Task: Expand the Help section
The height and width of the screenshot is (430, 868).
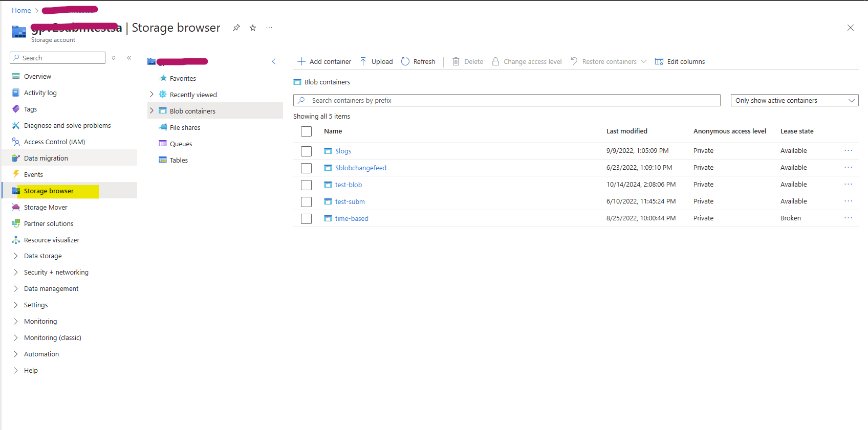Action: (x=16, y=370)
